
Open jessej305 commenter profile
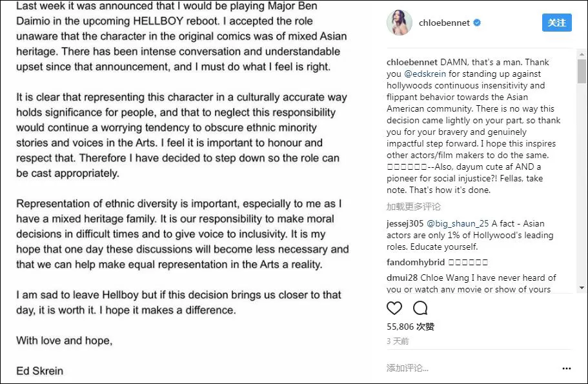[x=405, y=223]
